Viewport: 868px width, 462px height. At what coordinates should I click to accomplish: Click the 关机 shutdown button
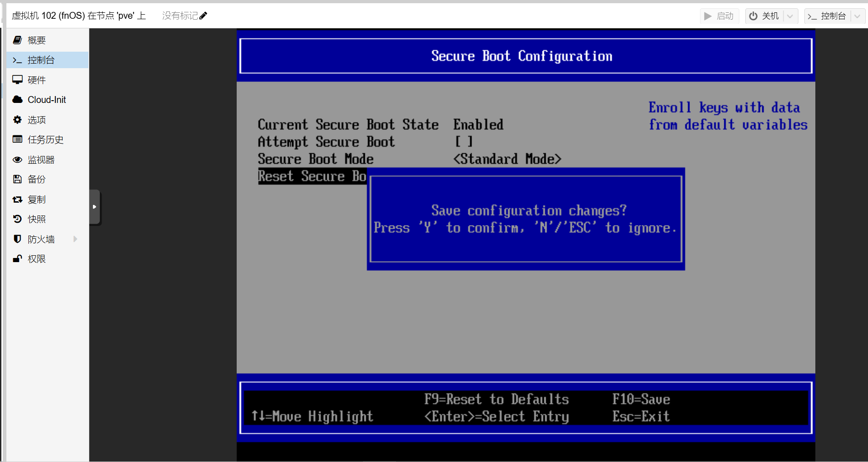[x=764, y=16]
